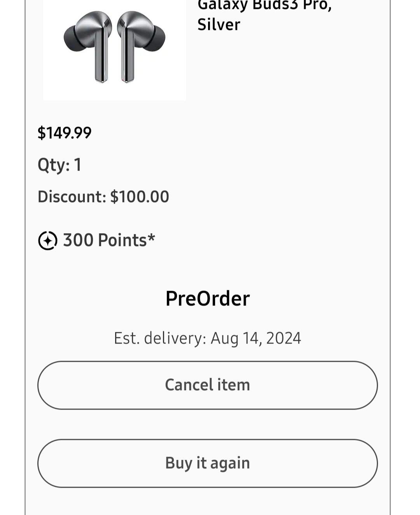420x515 pixels.
Task: Click the Samsung Rewards points star icon
Action: 48,241
